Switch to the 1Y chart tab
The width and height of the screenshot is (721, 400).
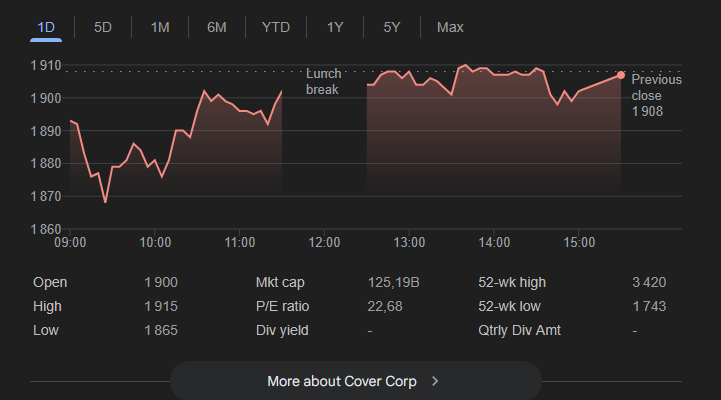pos(335,28)
